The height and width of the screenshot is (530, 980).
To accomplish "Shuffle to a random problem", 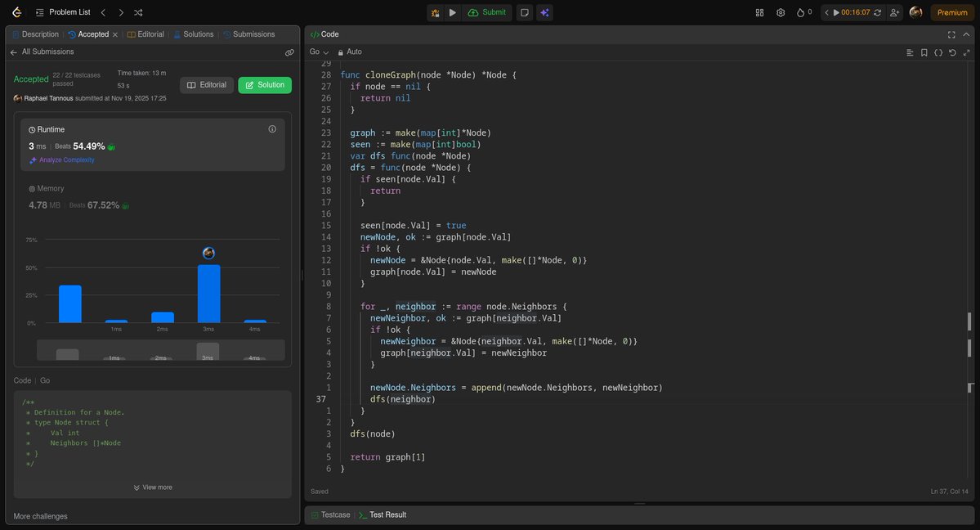I will (x=137, y=12).
